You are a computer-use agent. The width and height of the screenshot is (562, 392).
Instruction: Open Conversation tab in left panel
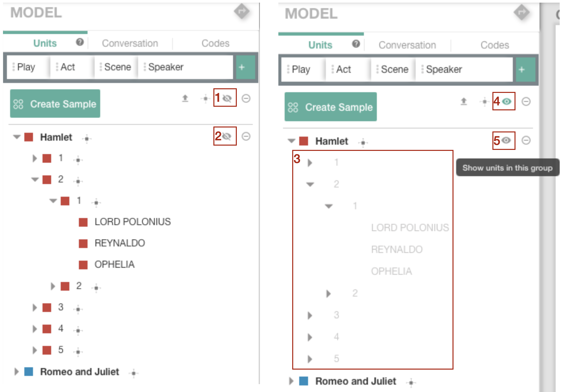(x=130, y=43)
